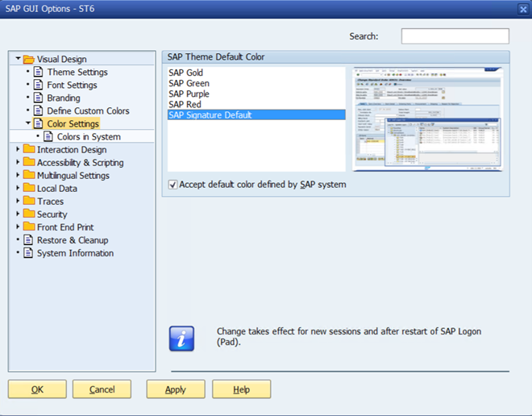The height and width of the screenshot is (416, 532).
Task: Select SAP Gold theme color
Action: pos(185,73)
